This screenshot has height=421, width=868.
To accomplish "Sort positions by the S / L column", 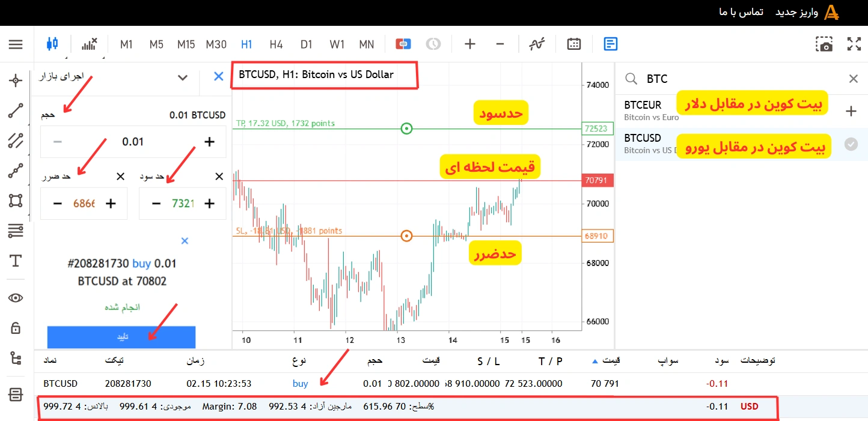I will pos(488,361).
